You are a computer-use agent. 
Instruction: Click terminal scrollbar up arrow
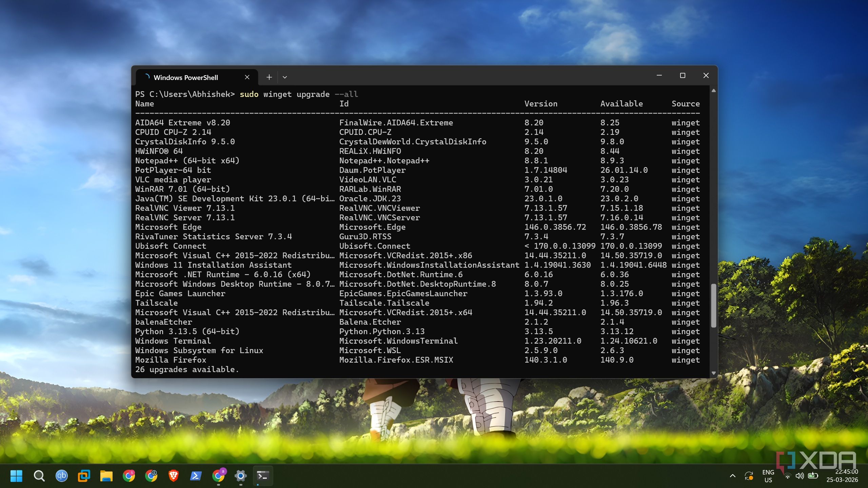click(713, 90)
